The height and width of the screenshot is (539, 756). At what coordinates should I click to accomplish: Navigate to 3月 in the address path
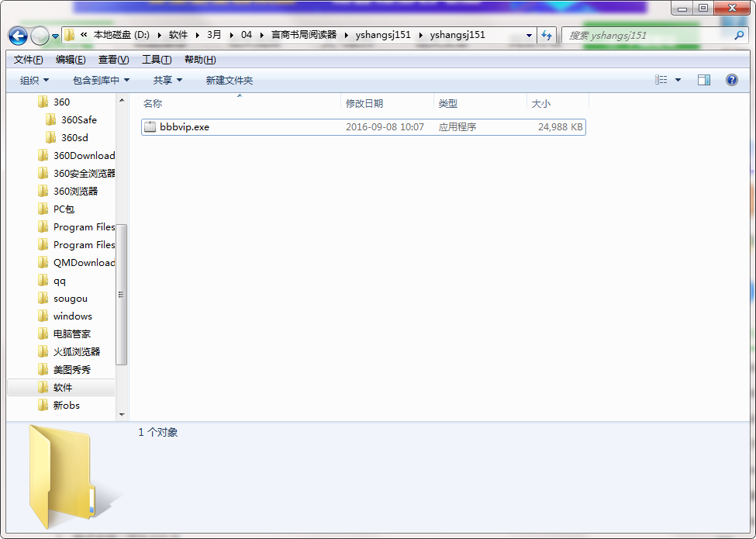pos(214,35)
